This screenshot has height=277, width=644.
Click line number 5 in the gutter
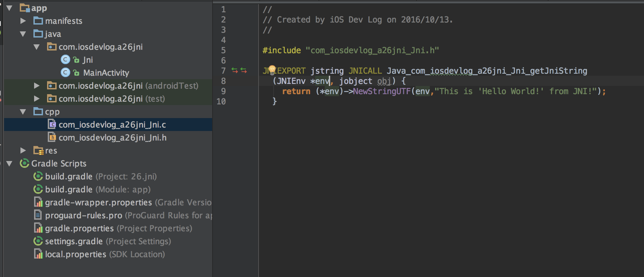click(223, 50)
